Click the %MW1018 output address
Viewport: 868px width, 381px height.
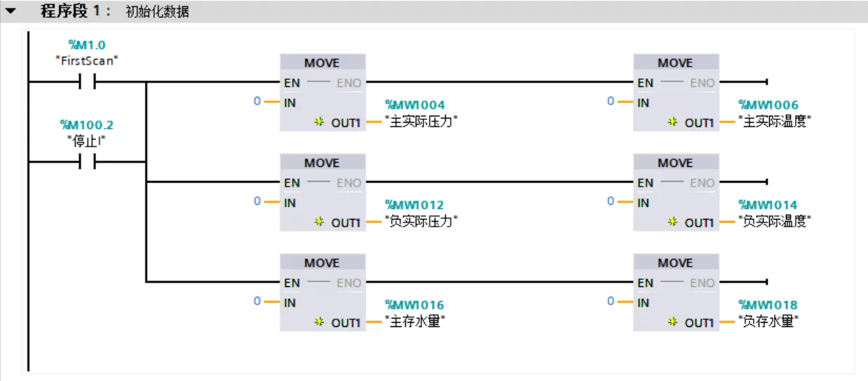pyautogui.click(x=768, y=305)
